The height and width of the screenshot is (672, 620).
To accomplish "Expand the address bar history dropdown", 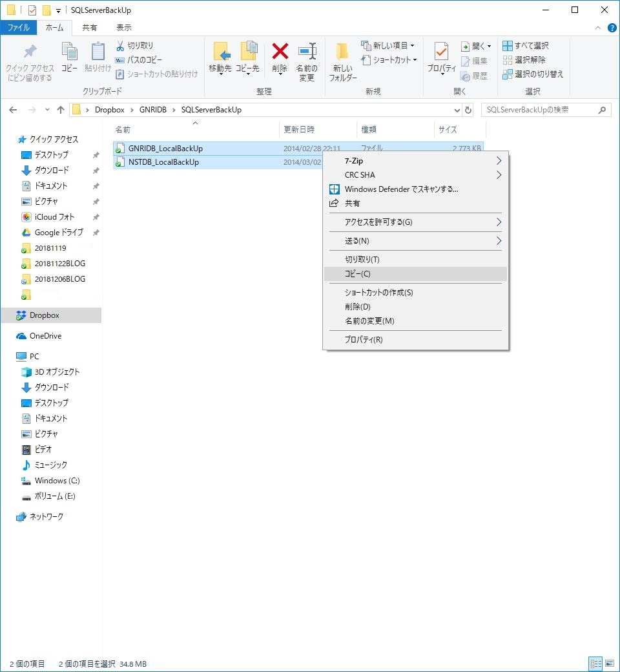I will [457, 110].
